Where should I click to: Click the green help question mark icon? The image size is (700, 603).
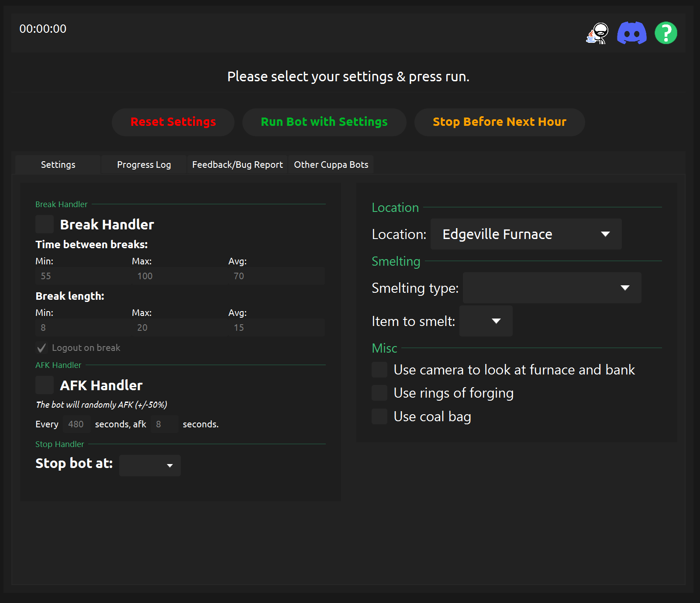[666, 33]
